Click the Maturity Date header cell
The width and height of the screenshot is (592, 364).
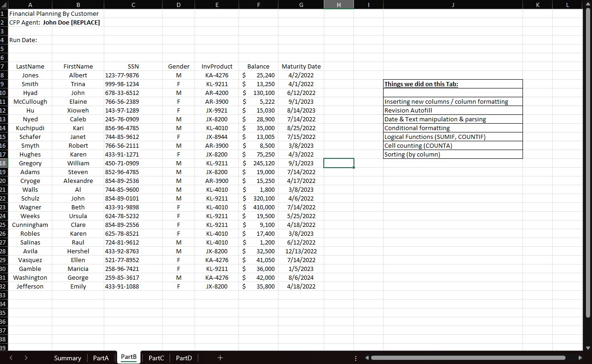pyautogui.click(x=301, y=66)
